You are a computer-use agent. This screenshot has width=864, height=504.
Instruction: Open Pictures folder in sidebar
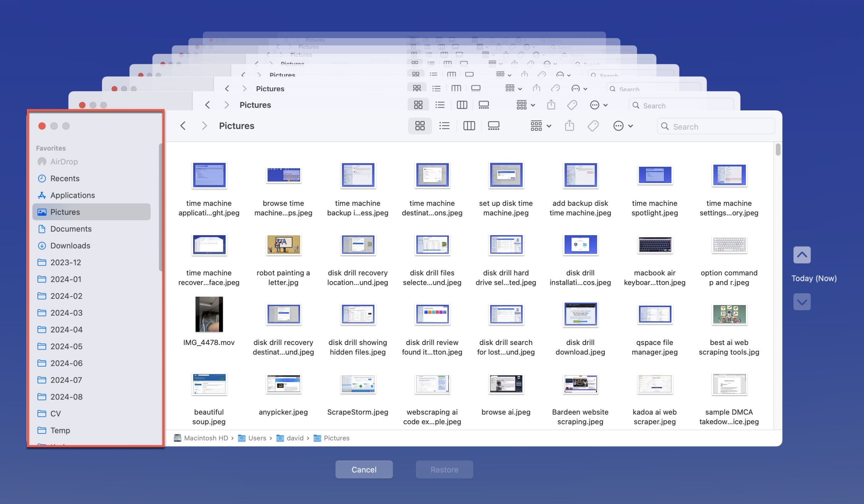tap(65, 212)
